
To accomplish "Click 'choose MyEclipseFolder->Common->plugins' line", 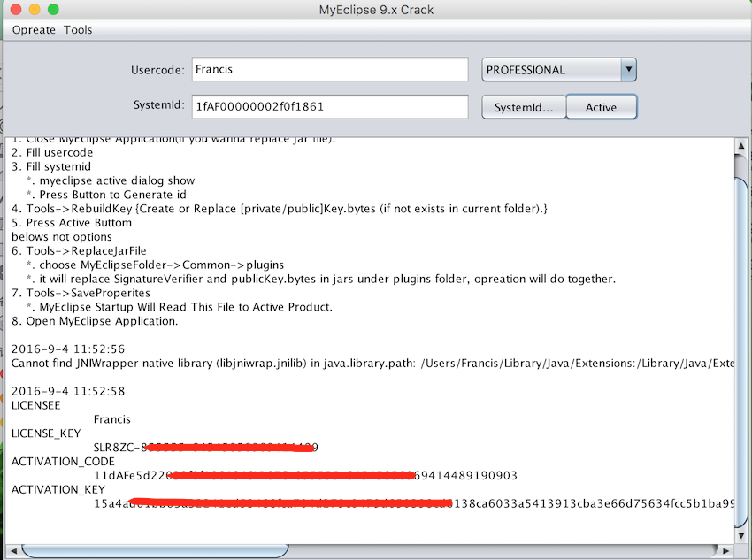I will (x=156, y=265).
